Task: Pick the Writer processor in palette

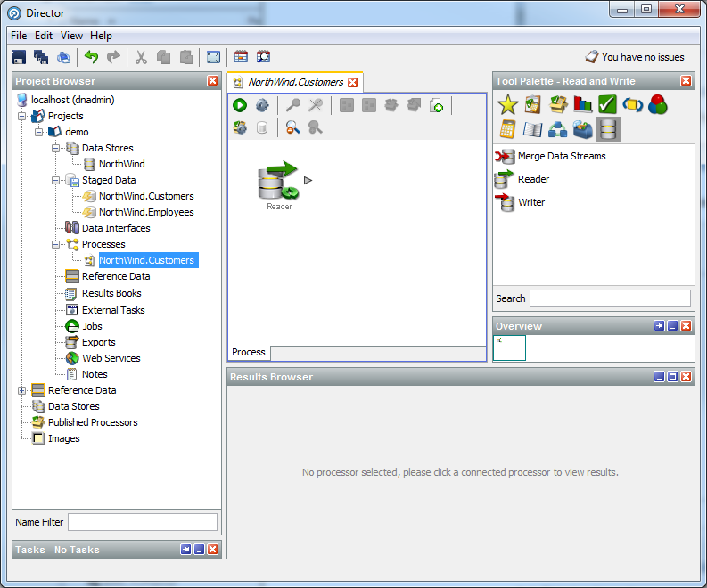Action: point(520,202)
